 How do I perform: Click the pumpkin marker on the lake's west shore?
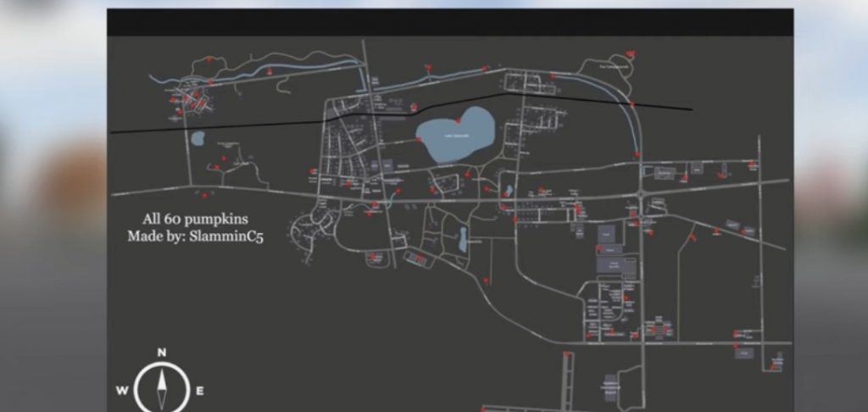(418, 140)
